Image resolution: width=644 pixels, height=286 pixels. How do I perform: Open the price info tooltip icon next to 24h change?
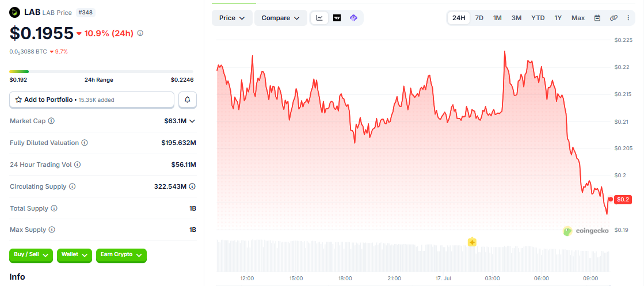tap(140, 33)
